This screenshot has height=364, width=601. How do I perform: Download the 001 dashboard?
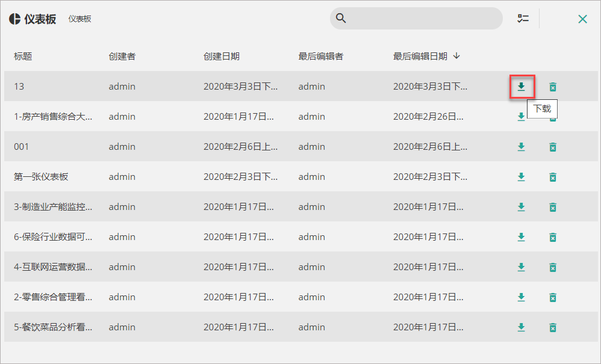point(522,147)
